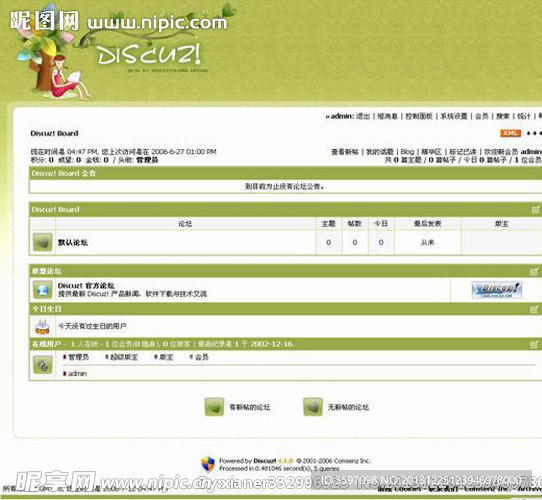The width and height of the screenshot is (542, 500).
Task: Click the 最后发表 column header
Action: pos(428,224)
